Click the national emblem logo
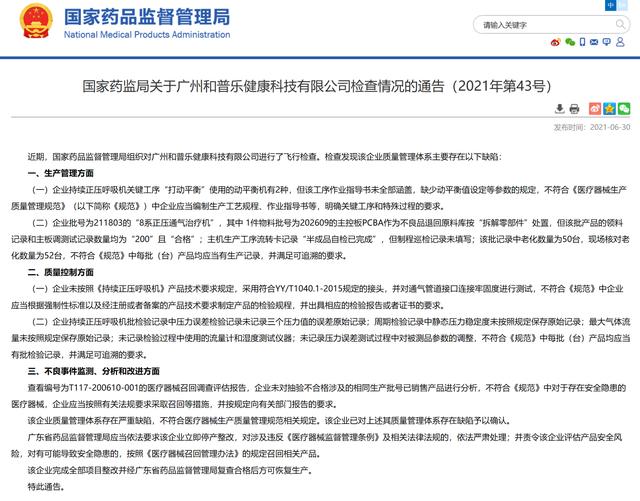Screen dimensions: 640x501 (36, 21)
